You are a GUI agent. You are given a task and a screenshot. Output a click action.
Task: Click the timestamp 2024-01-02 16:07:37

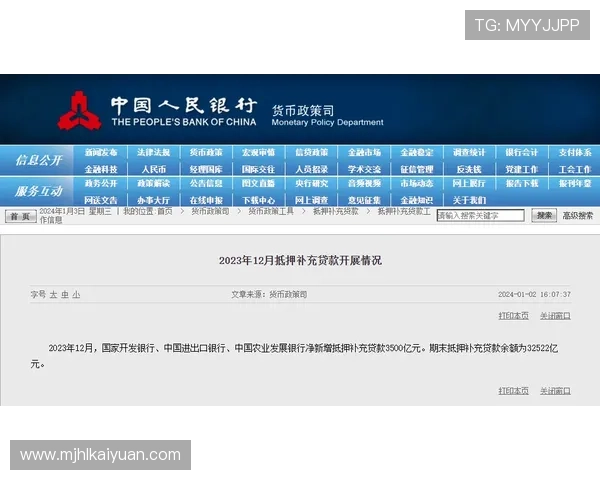[x=534, y=294]
